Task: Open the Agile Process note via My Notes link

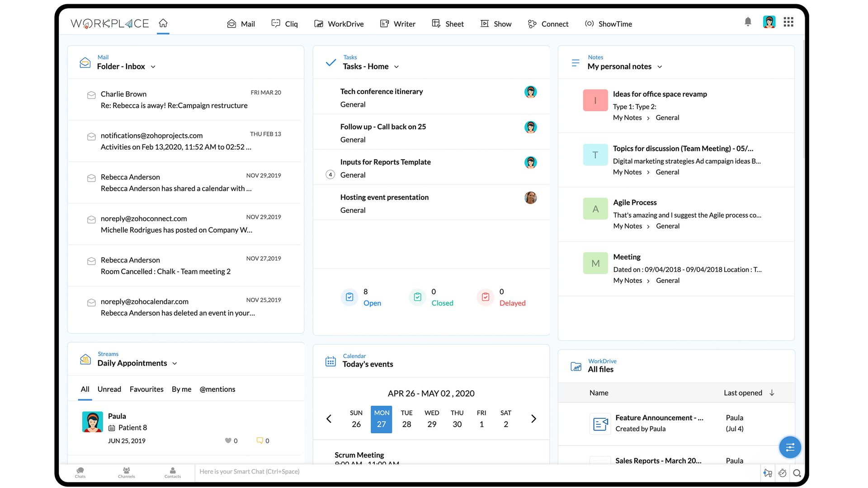Action: (627, 226)
